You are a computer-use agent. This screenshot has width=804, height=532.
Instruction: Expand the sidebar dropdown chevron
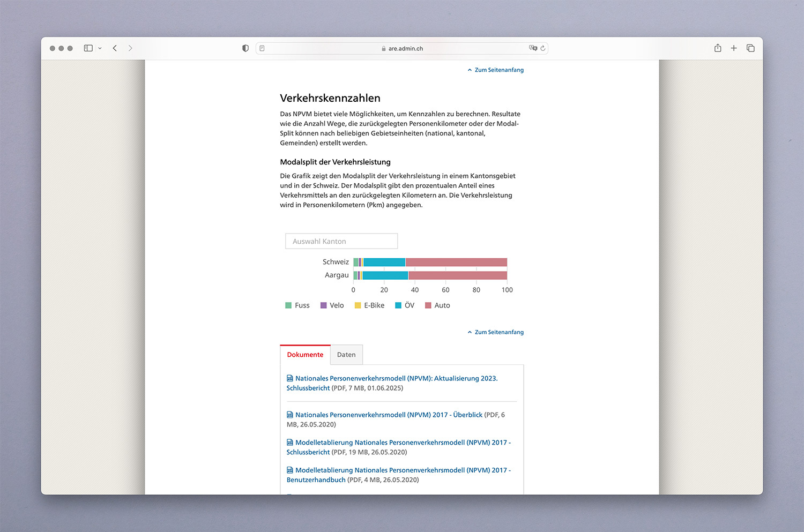pyautogui.click(x=100, y=48)
